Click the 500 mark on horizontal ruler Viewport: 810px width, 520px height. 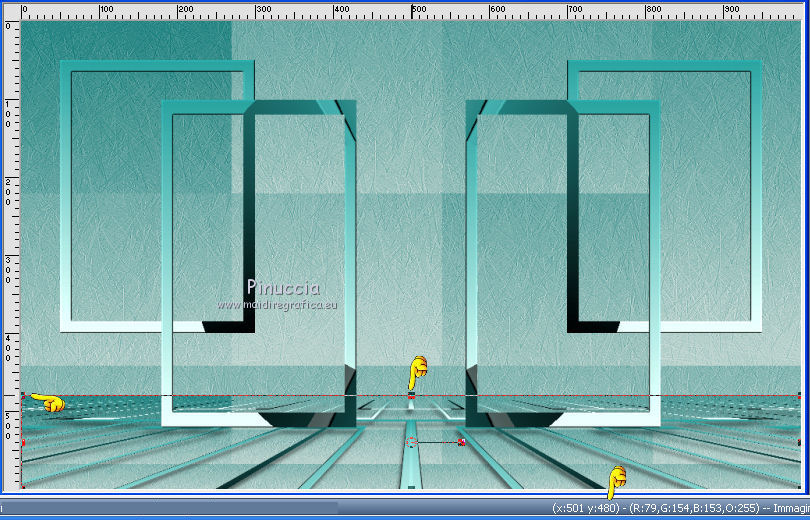click(x=419, y=9)
